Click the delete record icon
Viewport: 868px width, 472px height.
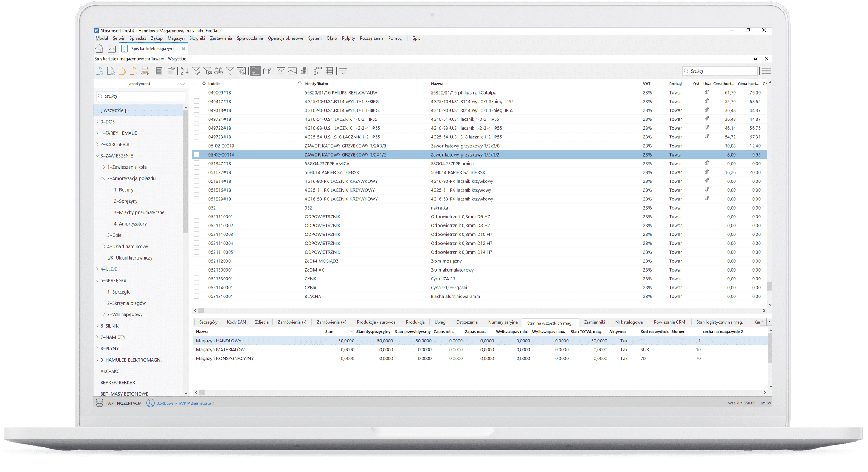(x=134, y=71)
